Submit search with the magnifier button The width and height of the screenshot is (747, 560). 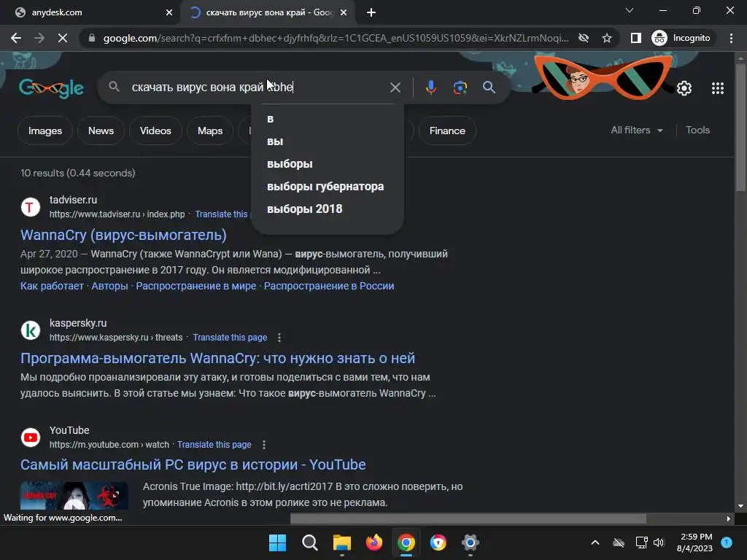(489, 87)
